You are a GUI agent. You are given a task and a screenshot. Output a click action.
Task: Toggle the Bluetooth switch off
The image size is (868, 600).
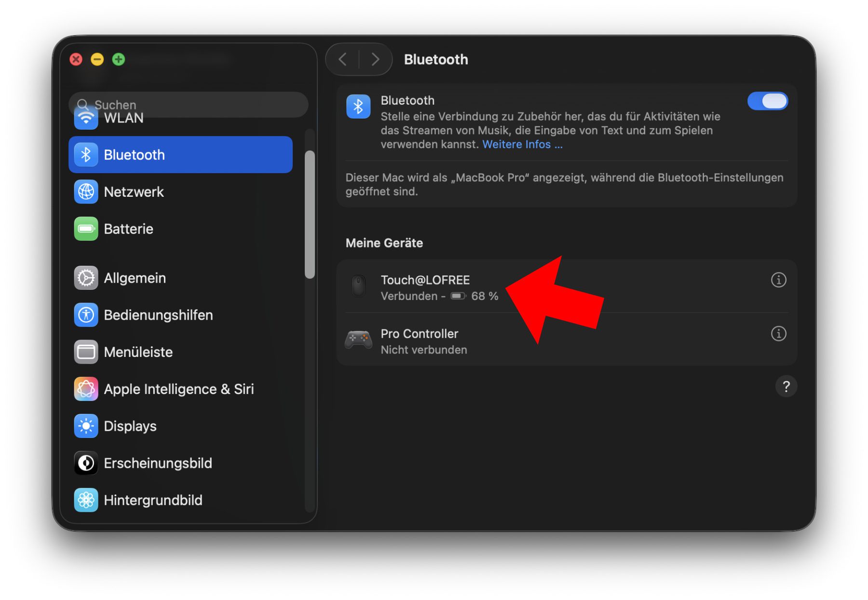pyautogui.click(x=767, y=101)
